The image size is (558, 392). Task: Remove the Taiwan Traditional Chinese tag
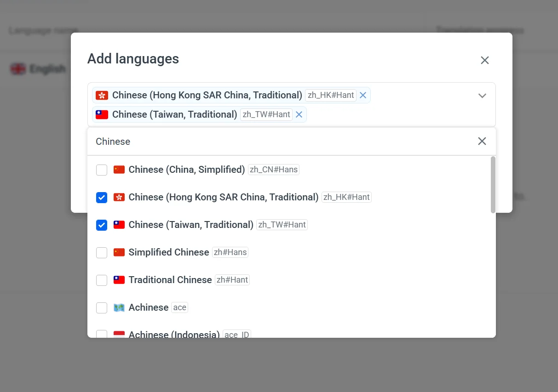[x=299, y=114]
